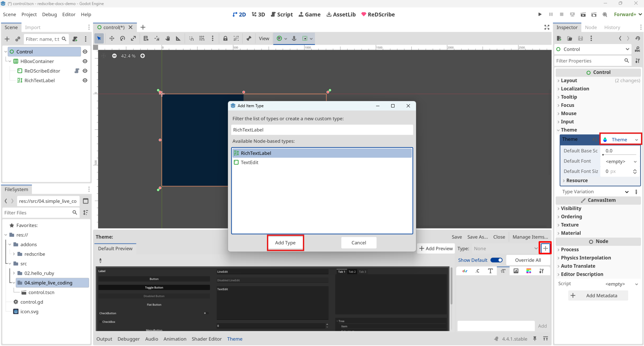
Task: Open the theme Type dropdown showing None
Action: pyautogui.click(x=505, y=249)
